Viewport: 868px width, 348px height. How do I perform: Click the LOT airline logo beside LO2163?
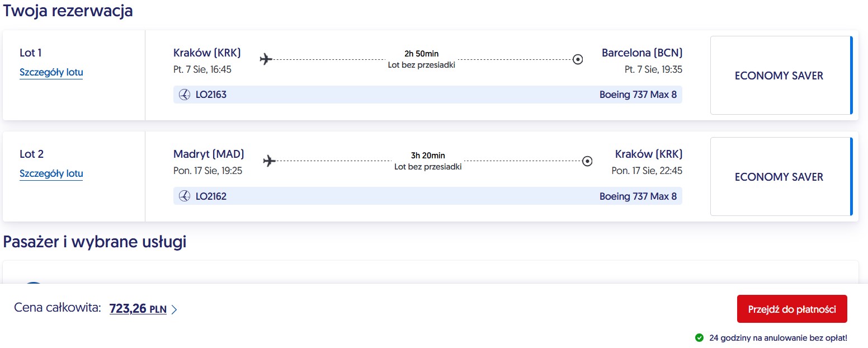tap(184, 95)
